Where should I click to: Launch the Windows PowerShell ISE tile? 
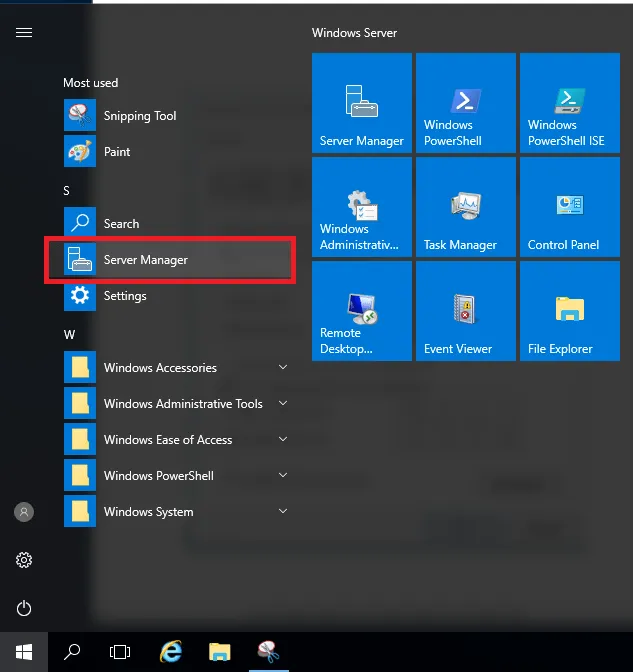(x=570, y=103)
